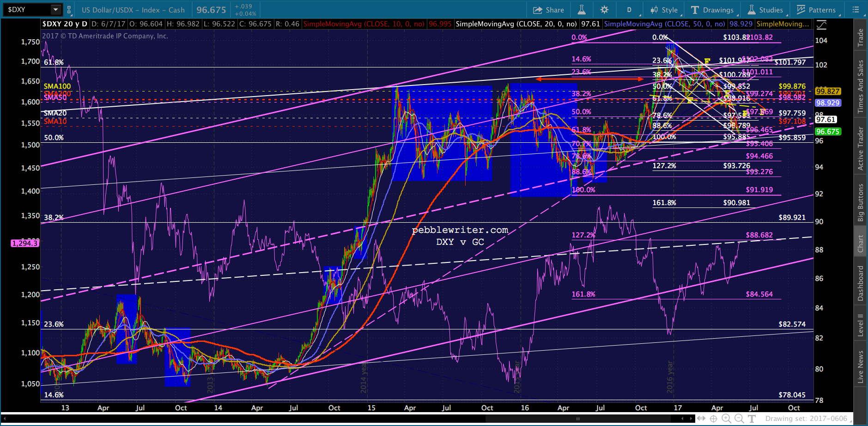868x426 pixels.
Task: Click the curve icon below the list menu
Action: [822, 25]
